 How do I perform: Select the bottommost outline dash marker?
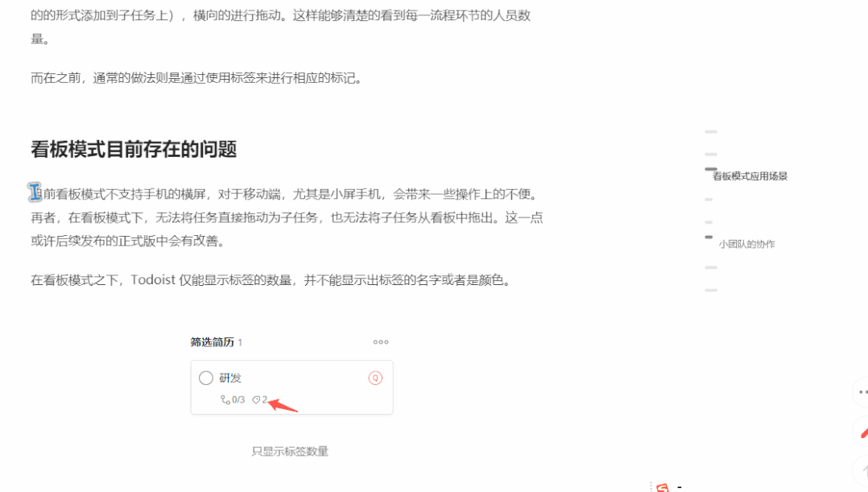click(x=711, y=290)
